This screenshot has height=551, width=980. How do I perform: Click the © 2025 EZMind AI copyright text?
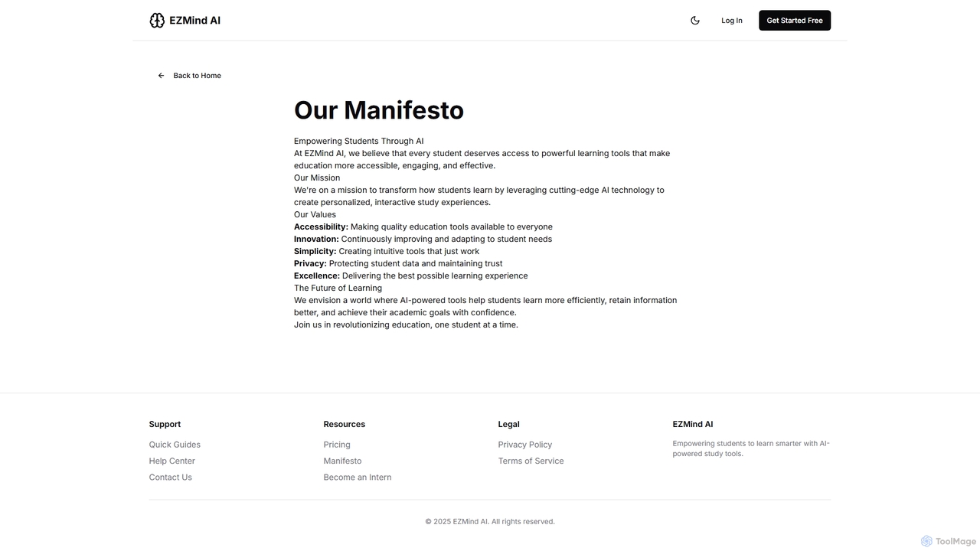click(x=490, y=522)
